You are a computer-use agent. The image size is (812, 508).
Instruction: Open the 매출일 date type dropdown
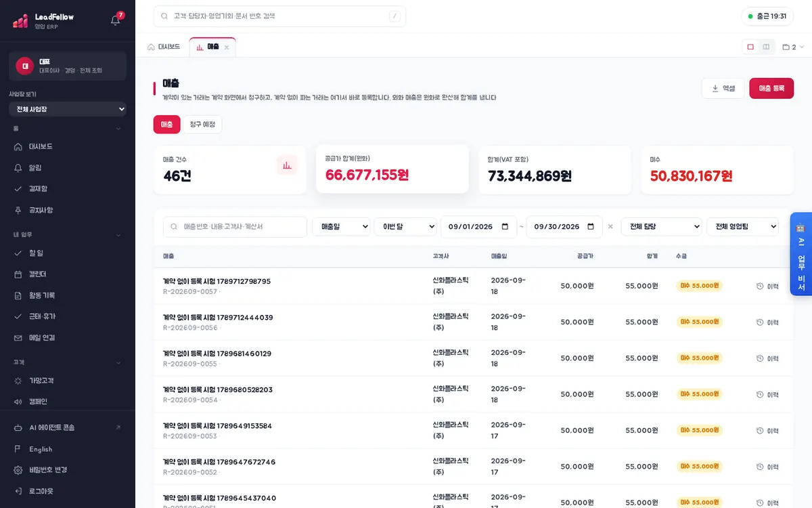tap(341, 227)
